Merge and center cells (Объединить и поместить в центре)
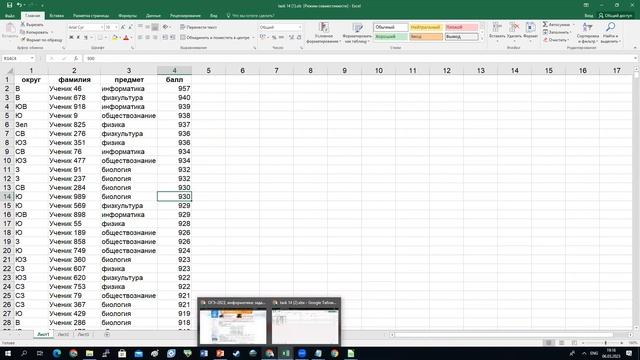Screen dimensions: 640x360 (x=215, y=38)
